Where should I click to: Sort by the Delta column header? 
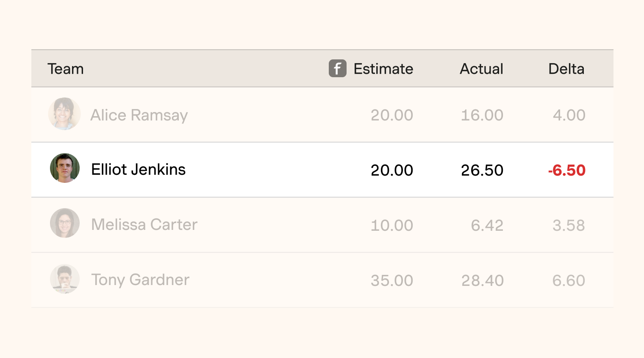566,69
